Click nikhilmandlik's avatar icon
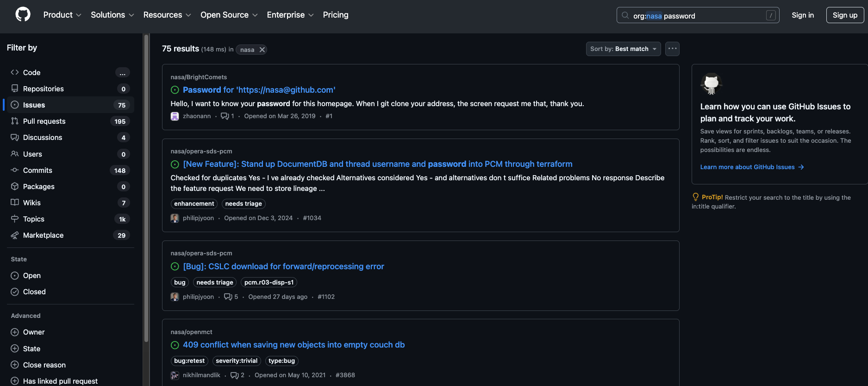This screenshot has width=868, height=386. 175,375
